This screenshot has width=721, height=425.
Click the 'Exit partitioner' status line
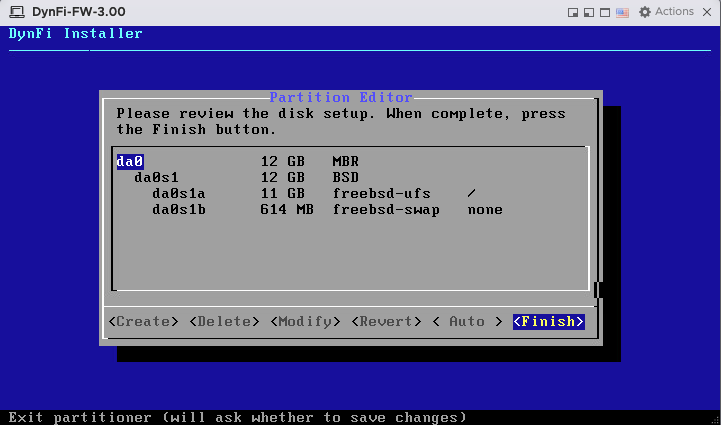point(238,418)
